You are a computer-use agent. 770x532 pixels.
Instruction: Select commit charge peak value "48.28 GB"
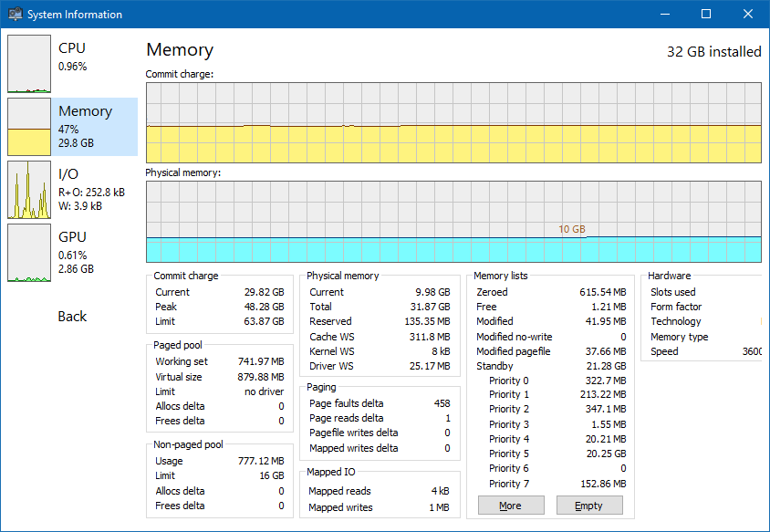265,307
